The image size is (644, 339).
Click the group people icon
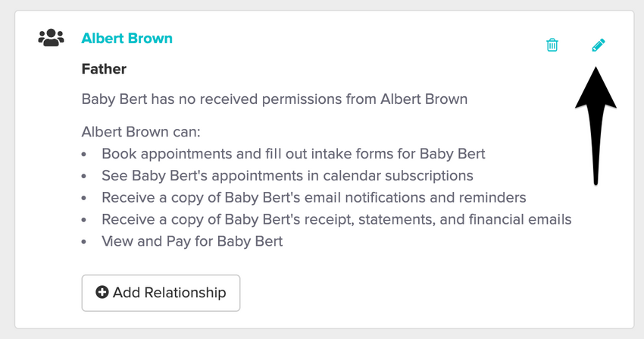[52, 37]
